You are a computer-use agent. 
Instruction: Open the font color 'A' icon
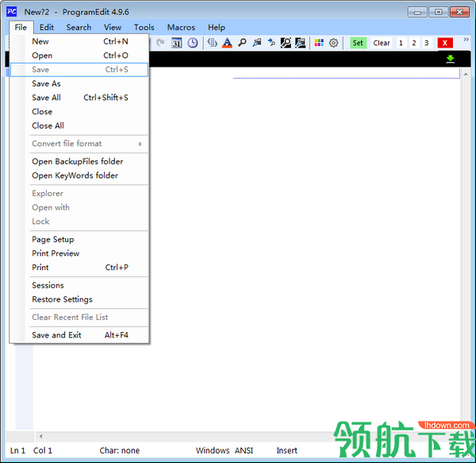coord(227,43)
